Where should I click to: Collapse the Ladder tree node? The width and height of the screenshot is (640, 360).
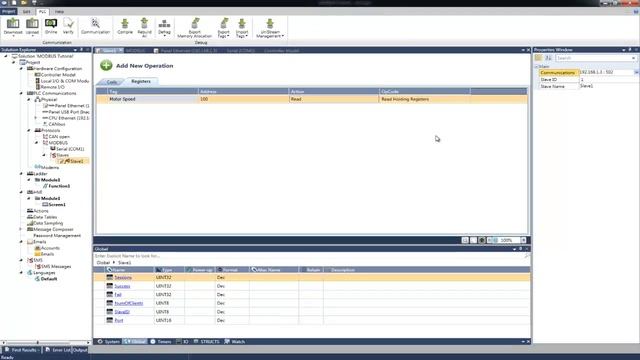click(21, 173)
